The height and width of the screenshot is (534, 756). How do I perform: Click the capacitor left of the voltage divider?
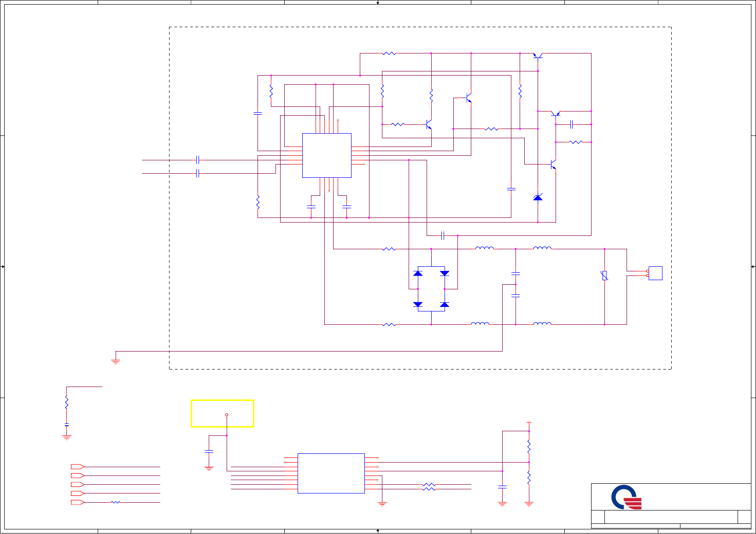point(502,487)
